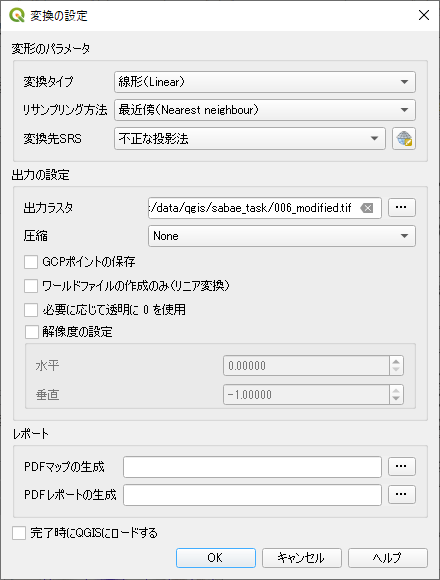Click into the PDFマップの生成 text field
This screenshot has height=580, width=440.
[252, 467]
